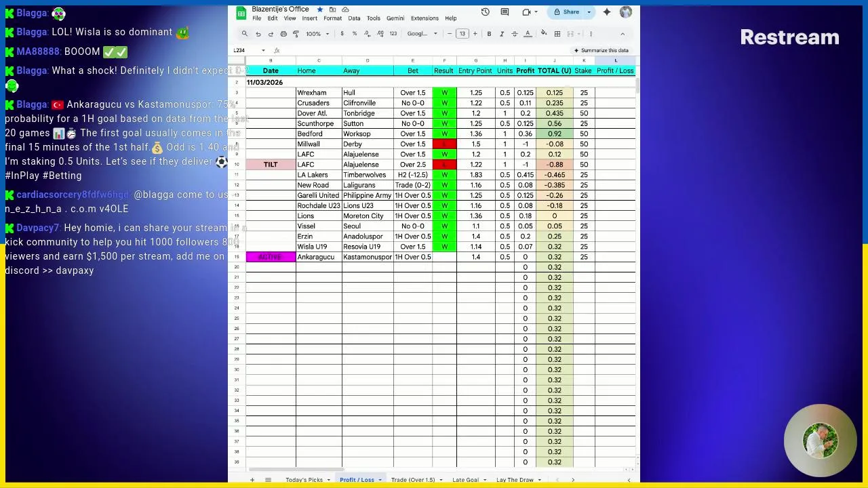Increase font size with the plus button
Screen dimensions: 868x488
475,34
